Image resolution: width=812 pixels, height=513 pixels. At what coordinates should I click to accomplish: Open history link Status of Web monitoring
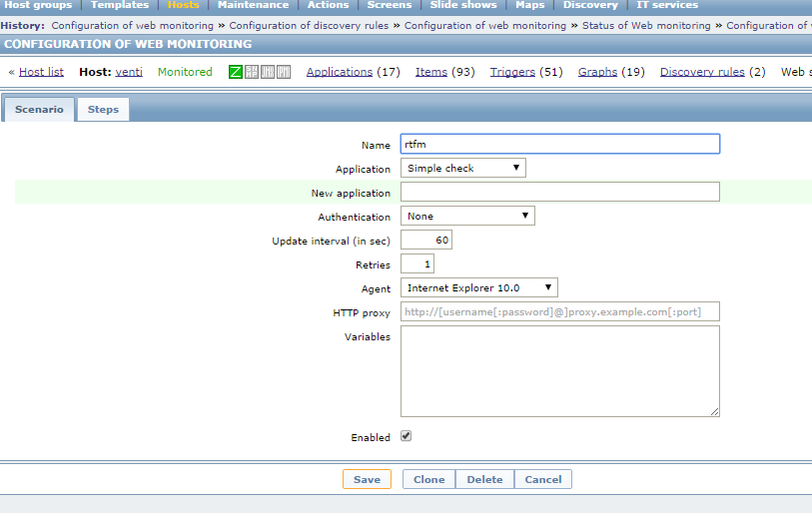pyautogui.click(x=646, y=25)
